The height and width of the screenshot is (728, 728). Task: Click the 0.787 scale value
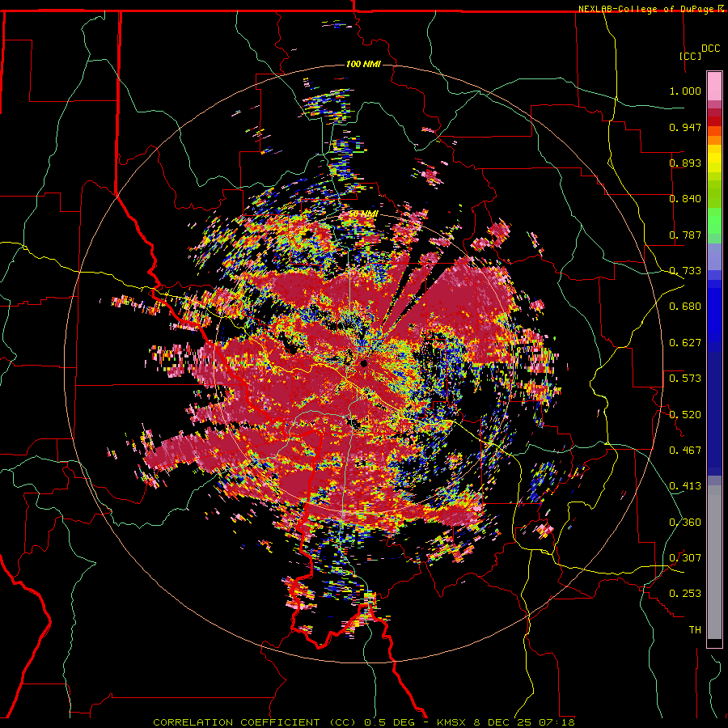pyautogui.click(x=685, y=235)
